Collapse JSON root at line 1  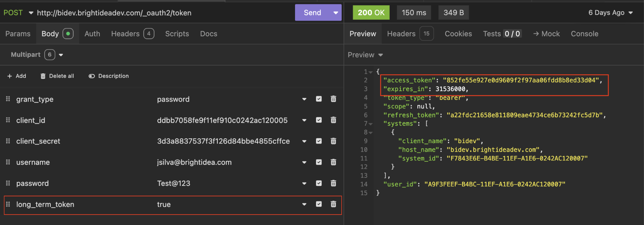tap(371, 72)
